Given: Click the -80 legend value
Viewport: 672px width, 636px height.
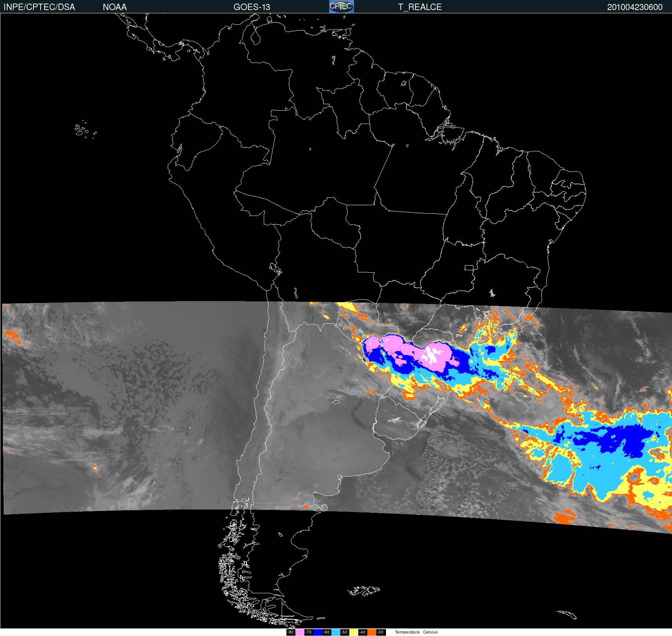Looking at the screenshot, I should (x=290, y=632).
